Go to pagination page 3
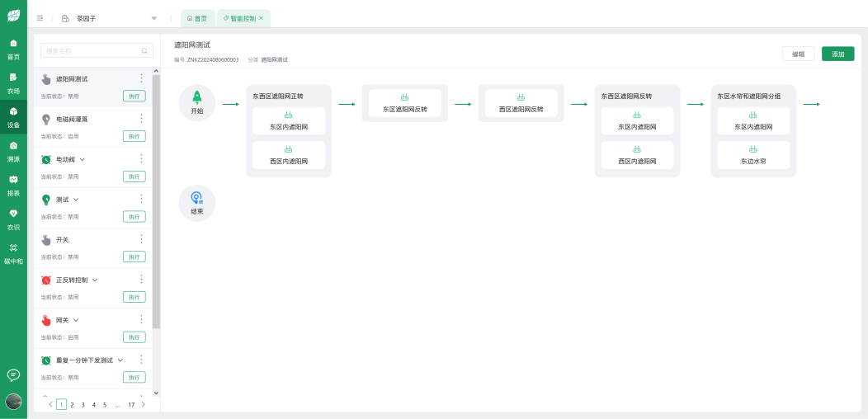Image resolution: width=868 pixels, height=419 pixels. [x=83, y=405]
